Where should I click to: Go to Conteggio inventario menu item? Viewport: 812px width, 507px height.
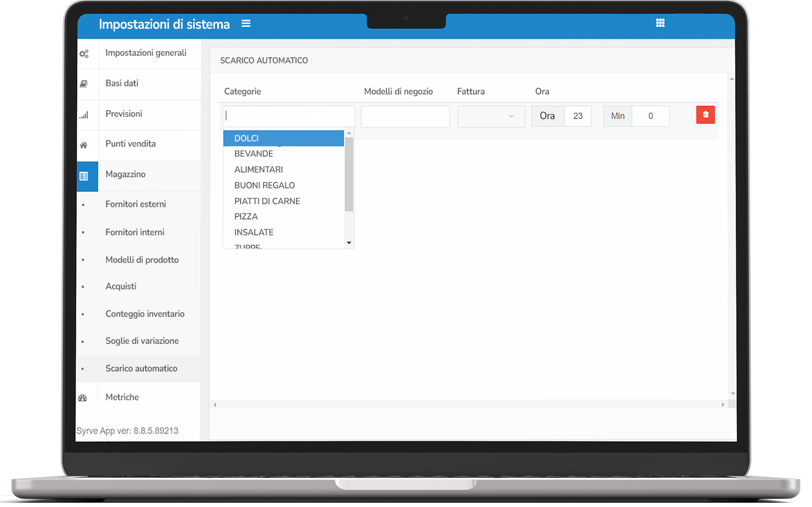pos(145,314)
